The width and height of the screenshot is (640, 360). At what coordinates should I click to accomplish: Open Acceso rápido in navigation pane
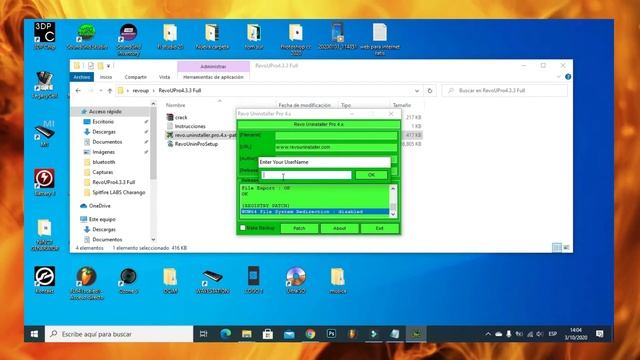click(105, 111)
